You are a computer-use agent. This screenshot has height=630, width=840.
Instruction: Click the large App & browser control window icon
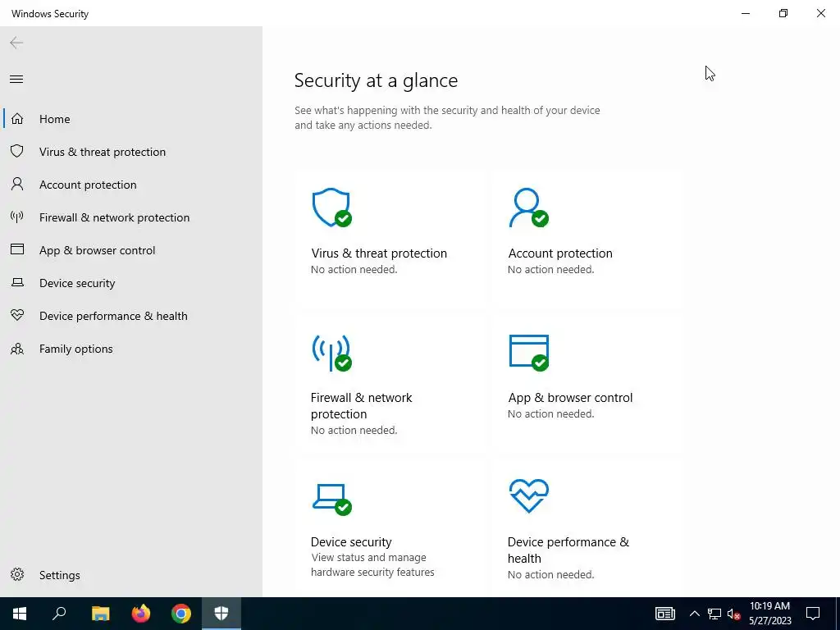(x=528, y=353)
